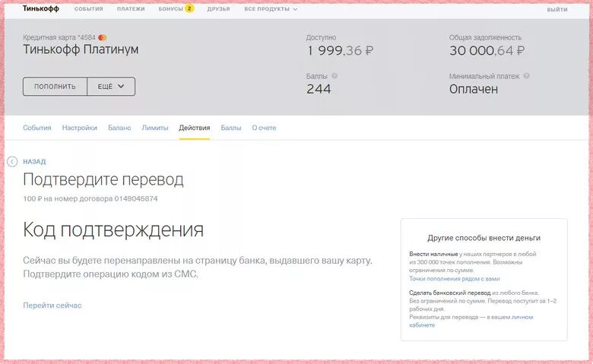
Task: Open Точки пополнения рядом с вами link
Action: click(455, 279)
